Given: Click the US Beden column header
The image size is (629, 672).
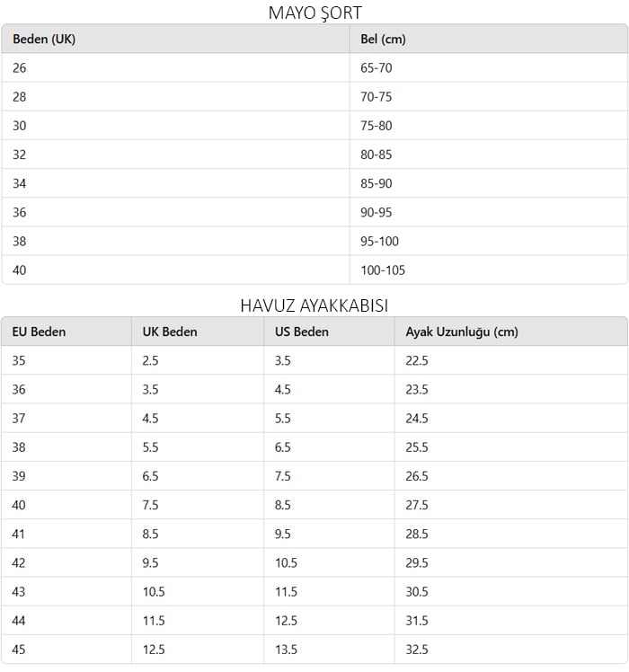Looking at the screenshot, I should [302, 332].
